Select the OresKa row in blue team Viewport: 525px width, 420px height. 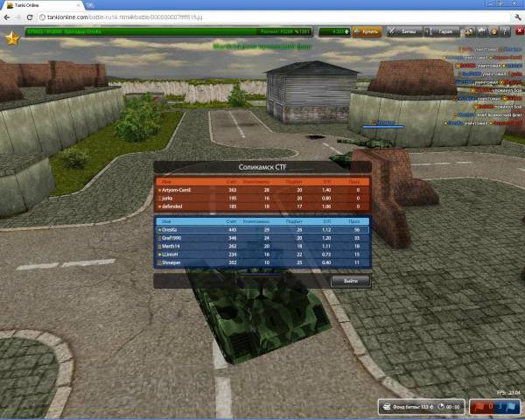tap(262, 230)
